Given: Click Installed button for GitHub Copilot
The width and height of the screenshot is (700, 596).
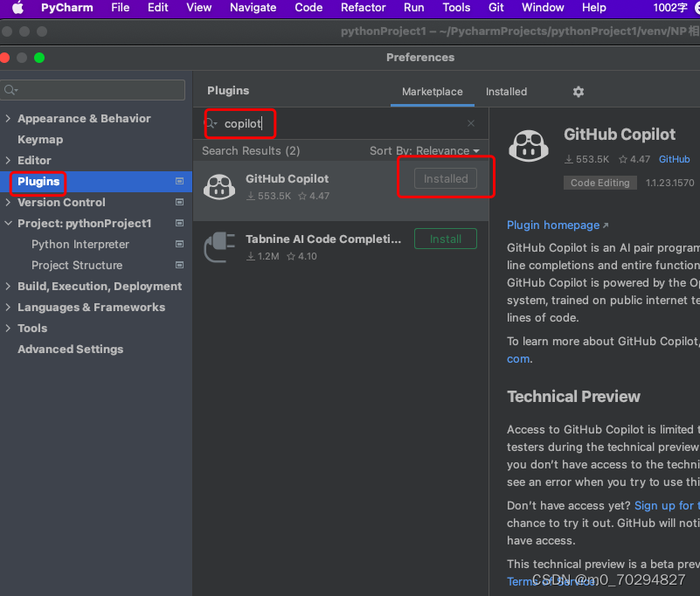Looking at the screenshot, I should pos(446,178).
